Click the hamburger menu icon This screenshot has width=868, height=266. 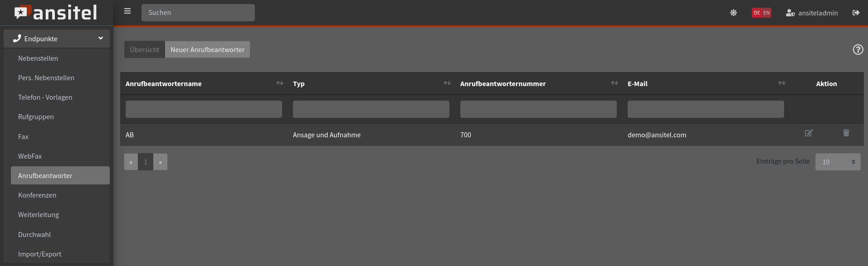click(127, 11)
